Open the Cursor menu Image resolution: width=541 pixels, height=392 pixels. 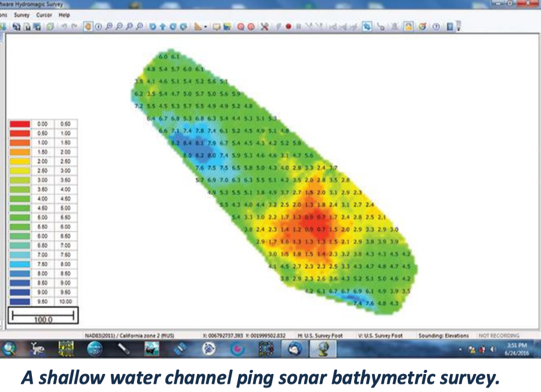[x=45, y=14]
